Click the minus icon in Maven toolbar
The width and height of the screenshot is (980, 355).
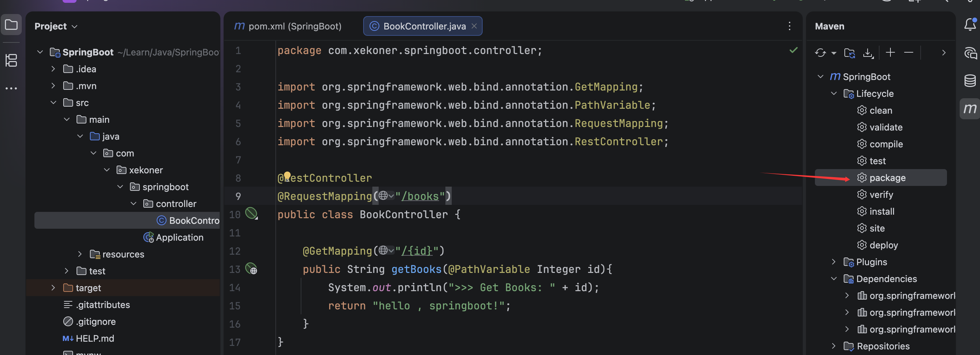(908, 53)
